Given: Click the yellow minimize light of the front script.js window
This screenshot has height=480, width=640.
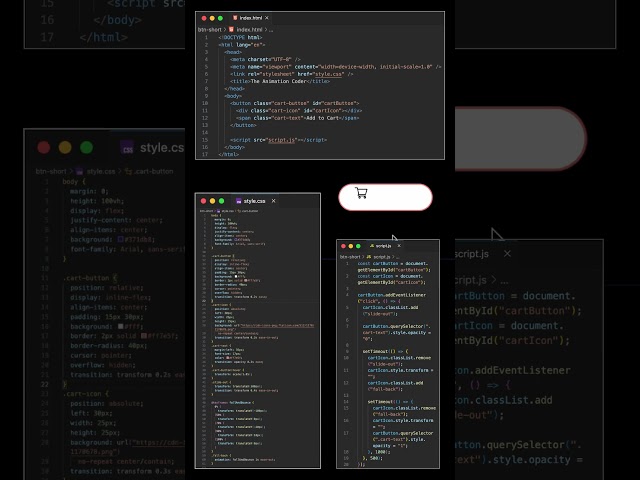Looking at the screenshot, I should [x=351, y=246].
